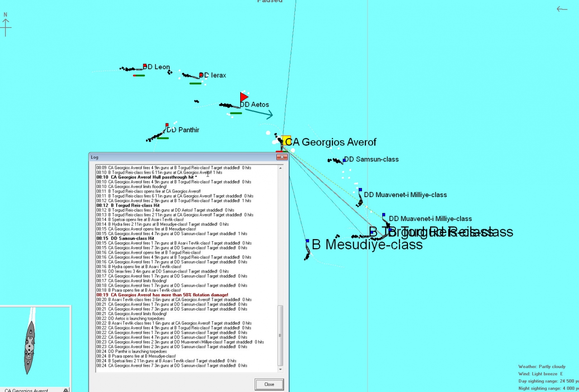Click the lower DD Muavenet-i Milliye-class marker

[384, 215]
